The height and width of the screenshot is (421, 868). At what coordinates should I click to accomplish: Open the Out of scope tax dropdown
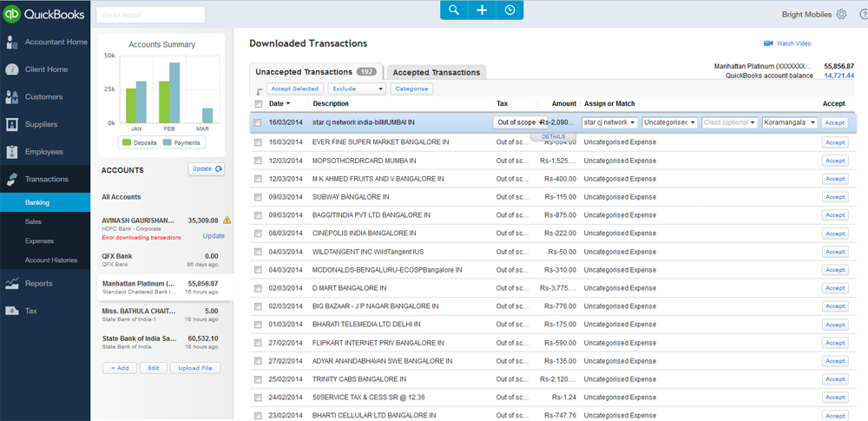pos(520,122)
